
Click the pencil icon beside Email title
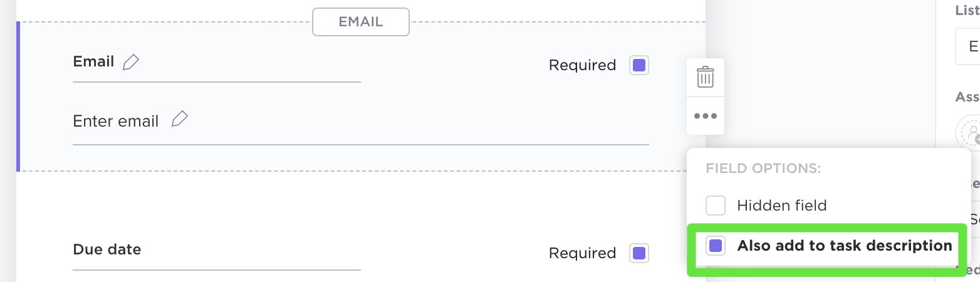coord(130,62)
